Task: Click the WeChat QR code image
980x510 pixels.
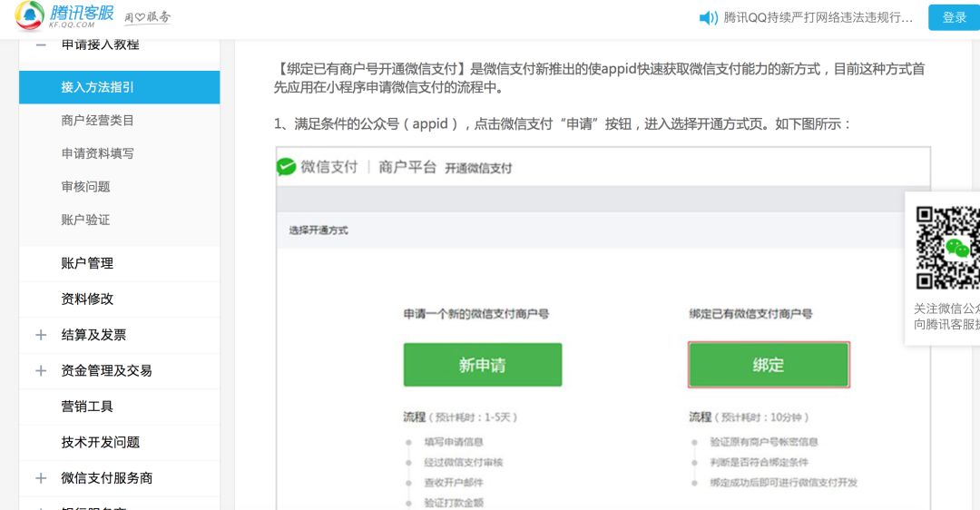Action: coord(947,248)
